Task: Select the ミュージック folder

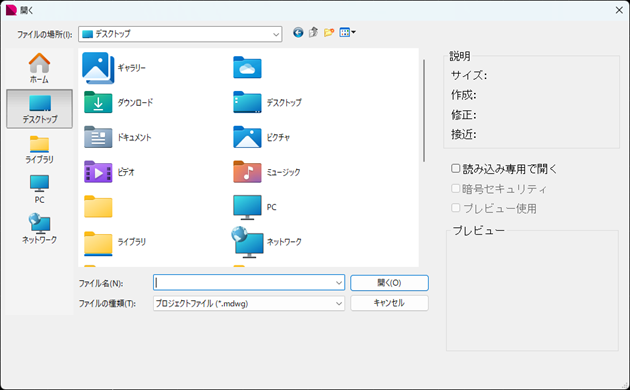Action: 267,172
